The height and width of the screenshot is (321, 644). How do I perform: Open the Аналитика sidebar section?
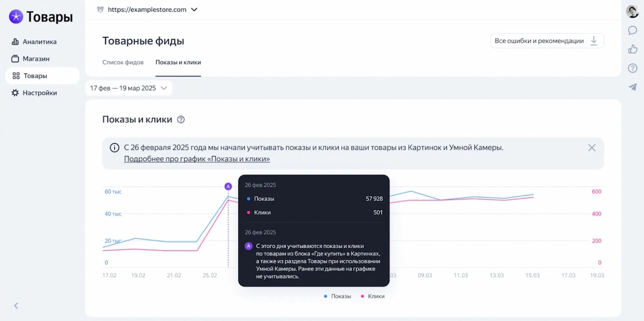[39, 42]
